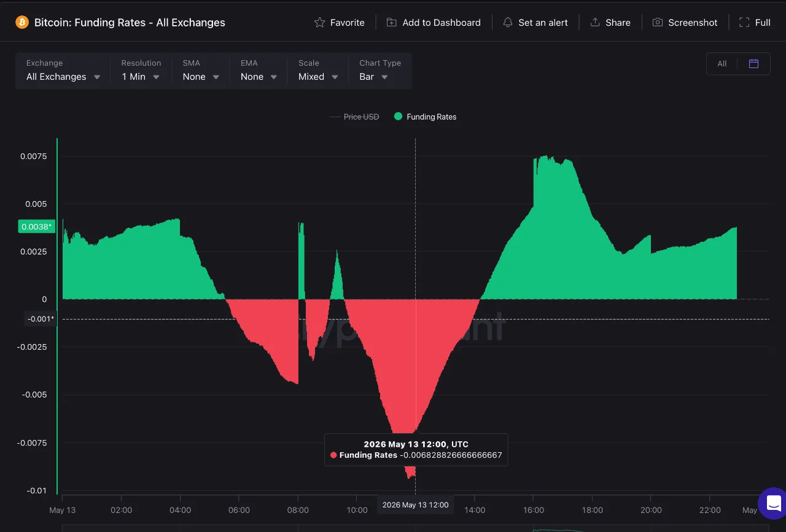Click the Add to Dashboard folder icon
Screen dimensions: 786x532
click(x=391, y=22)
